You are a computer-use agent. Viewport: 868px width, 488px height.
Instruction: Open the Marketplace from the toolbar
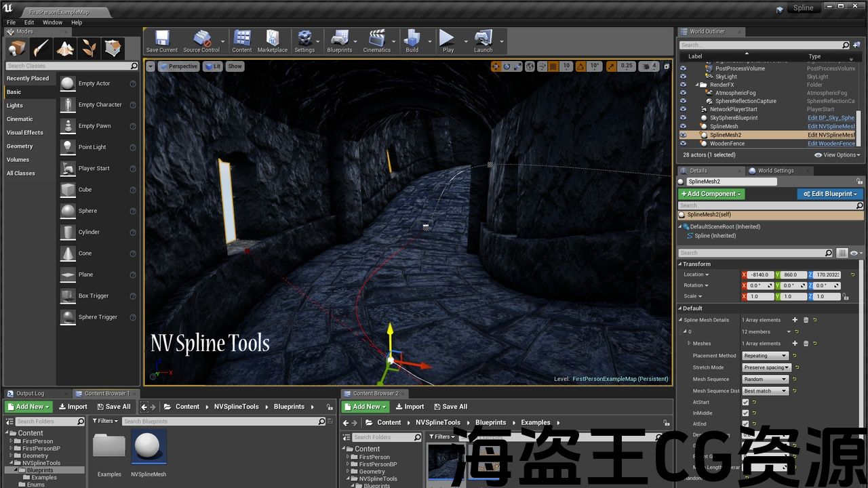272,40
